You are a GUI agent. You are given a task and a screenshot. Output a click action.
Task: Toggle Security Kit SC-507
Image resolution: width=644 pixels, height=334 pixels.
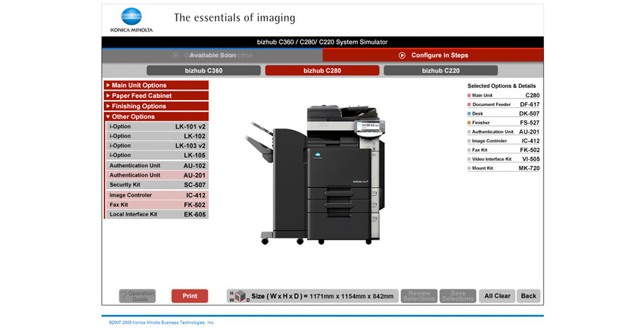[x=157, y=185]
